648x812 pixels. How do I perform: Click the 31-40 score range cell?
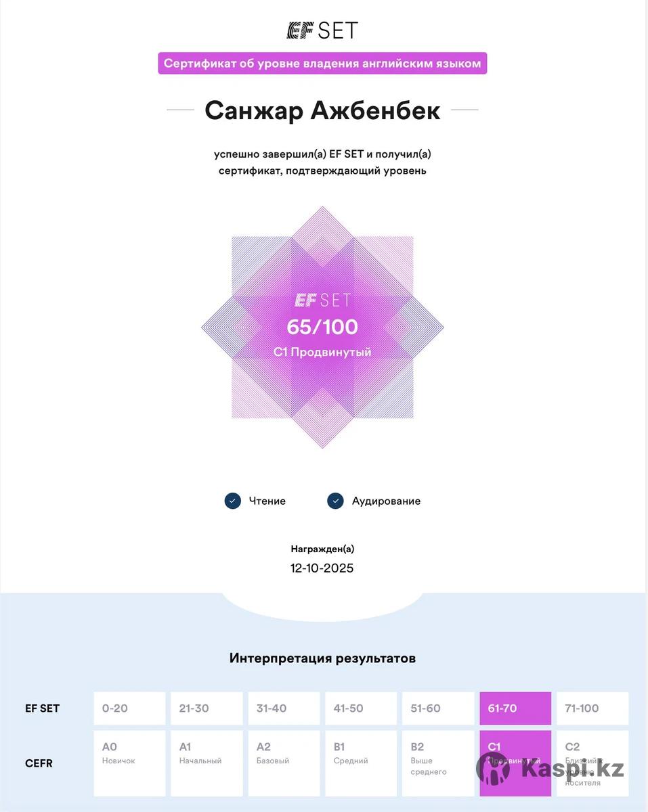coord(284,708)
